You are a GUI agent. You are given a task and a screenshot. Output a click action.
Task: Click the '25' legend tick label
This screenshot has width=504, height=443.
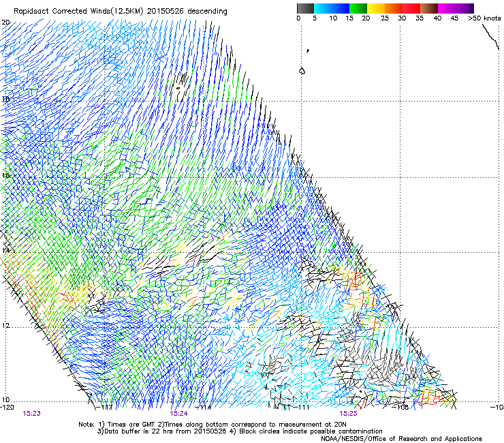point(385,18)
